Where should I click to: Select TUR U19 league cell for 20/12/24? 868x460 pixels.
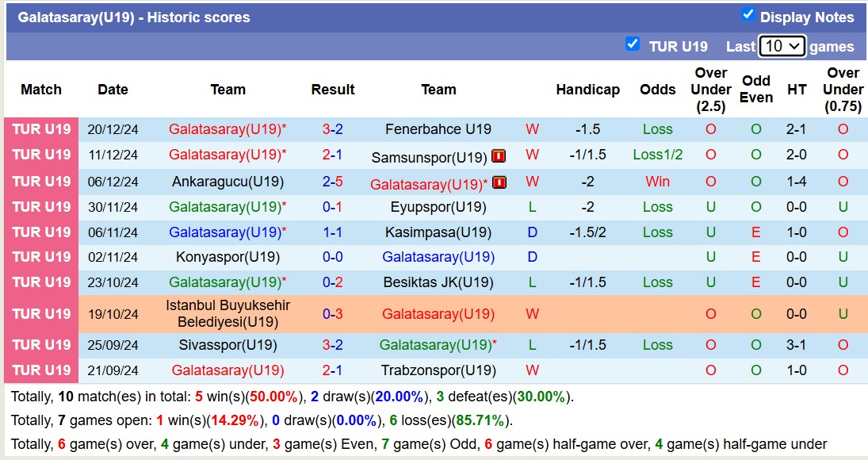click(41, 129)
